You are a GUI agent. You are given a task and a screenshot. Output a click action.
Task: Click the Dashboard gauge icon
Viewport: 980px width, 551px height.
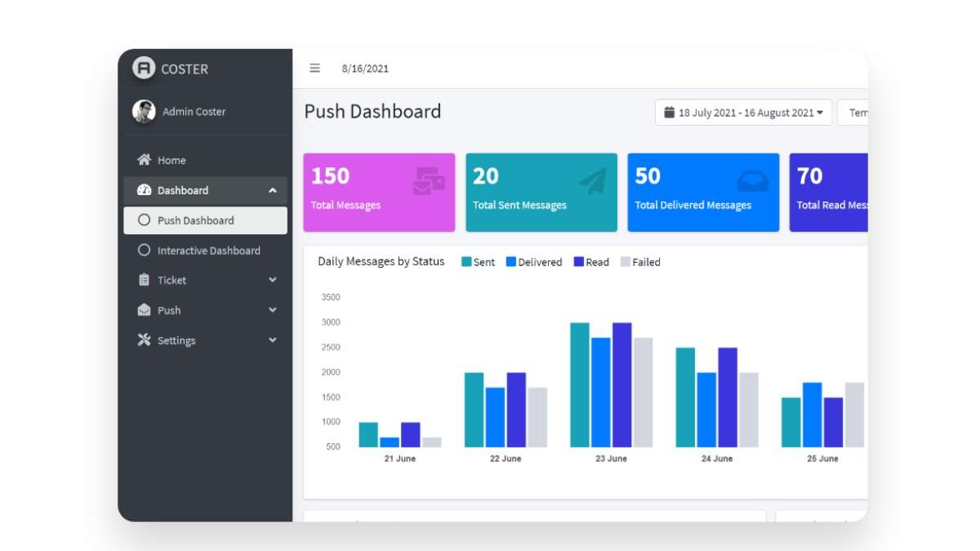coord(145,190)
